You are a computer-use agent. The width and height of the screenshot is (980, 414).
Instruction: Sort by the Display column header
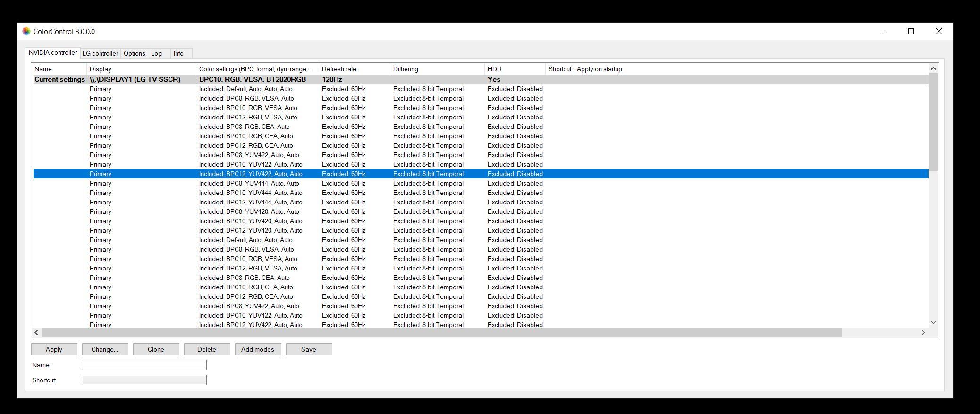click(142, 69)
